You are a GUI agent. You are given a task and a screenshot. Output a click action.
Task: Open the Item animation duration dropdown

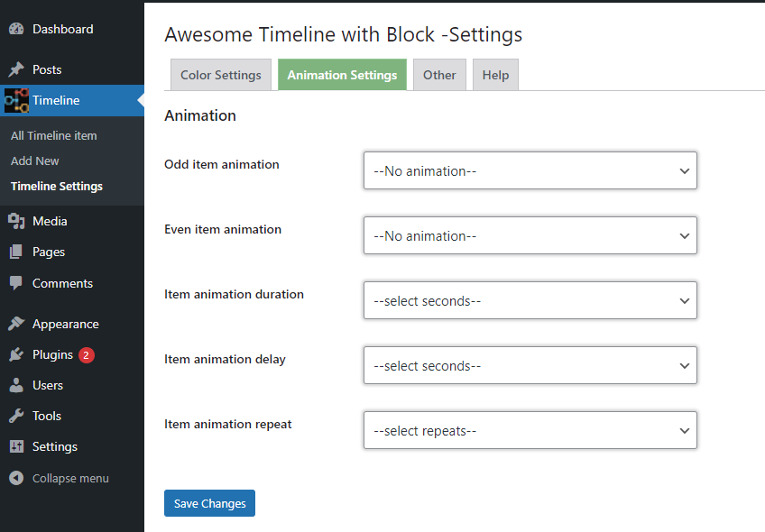[530, 300]
